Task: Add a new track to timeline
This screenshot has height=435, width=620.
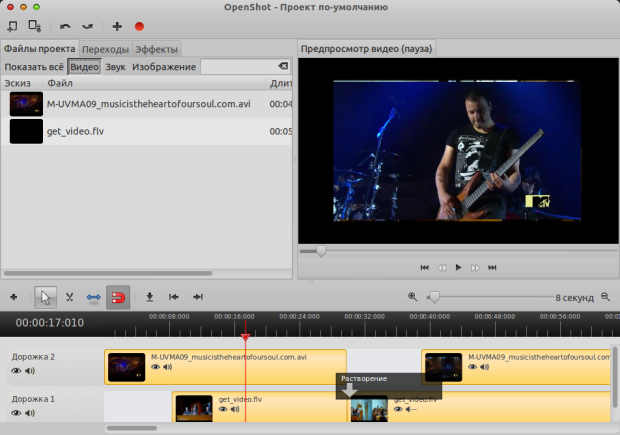Action: 13,297
